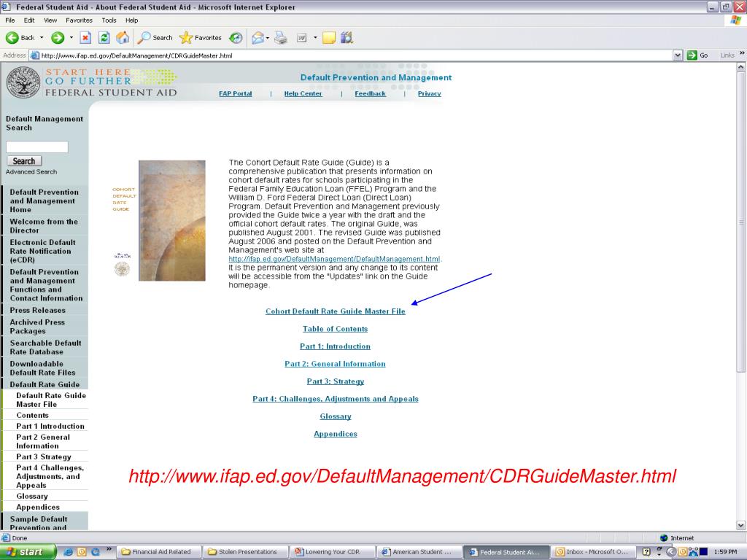Click the Cohort Default Rate Guide cover image

click(172, 220)
